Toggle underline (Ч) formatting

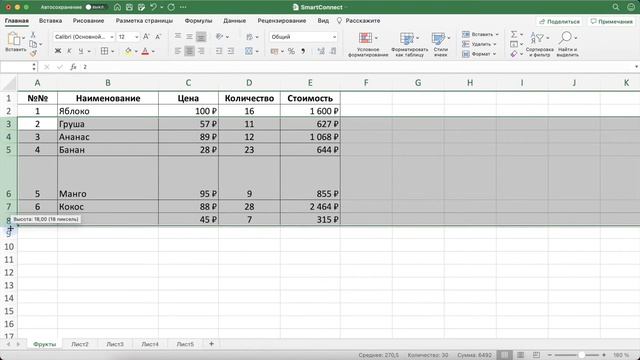[80, 51]
